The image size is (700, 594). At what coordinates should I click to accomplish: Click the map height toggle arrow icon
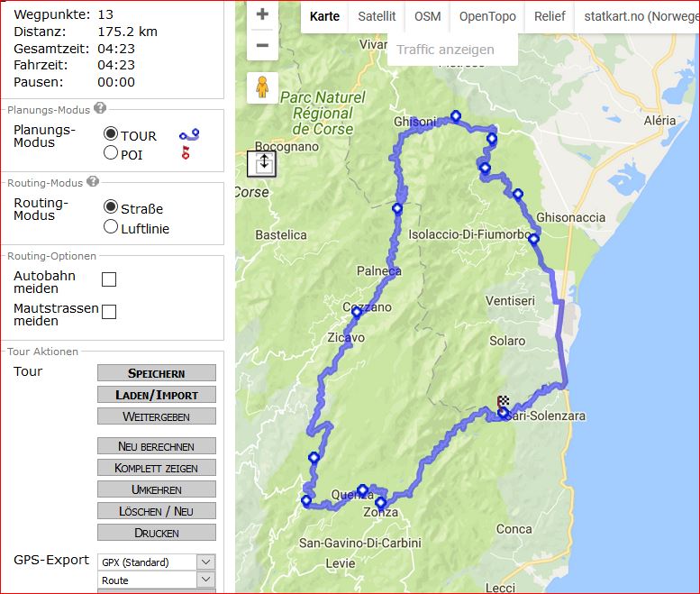261,163
